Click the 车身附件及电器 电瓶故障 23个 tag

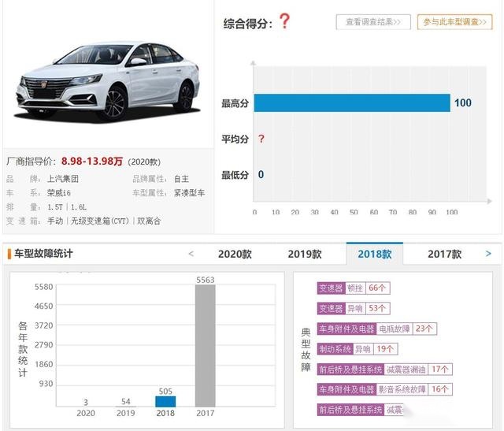click(376, 329)
